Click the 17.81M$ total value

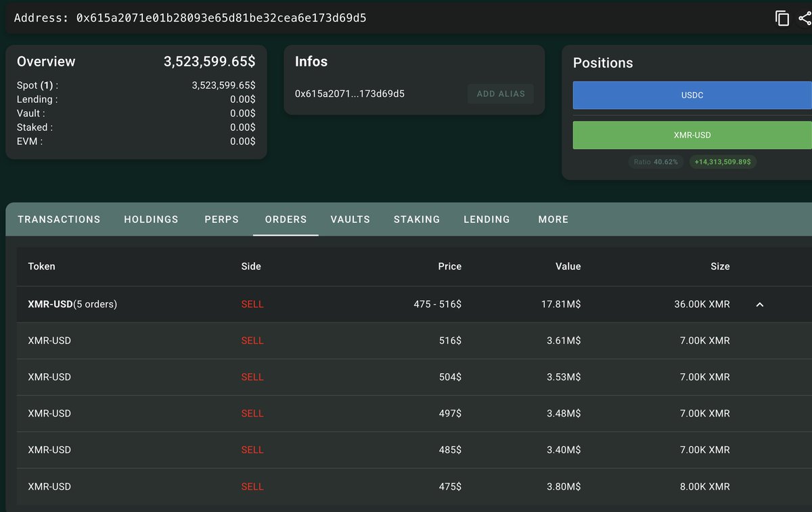tap(561, 305)
